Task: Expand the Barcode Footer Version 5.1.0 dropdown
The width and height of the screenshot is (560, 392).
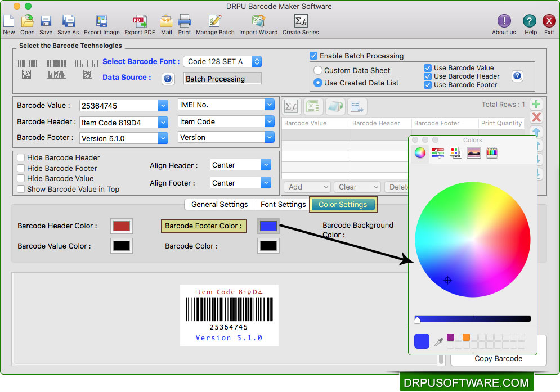Action: pyautogui.click(x=163, y=138)
